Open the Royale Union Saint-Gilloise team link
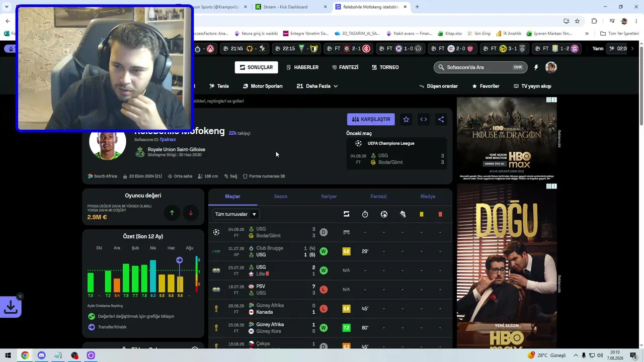Viewport: 644px width, 362px height. pyautogui.click(x=176, y=149)
